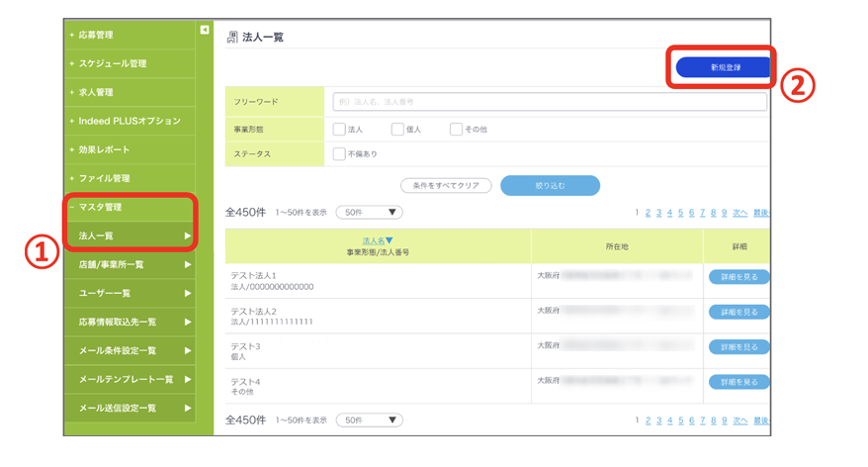This screenshot has height=467, width=868.
Task: Check the 法人 business type checkbox
Action: tap(339, 129)
